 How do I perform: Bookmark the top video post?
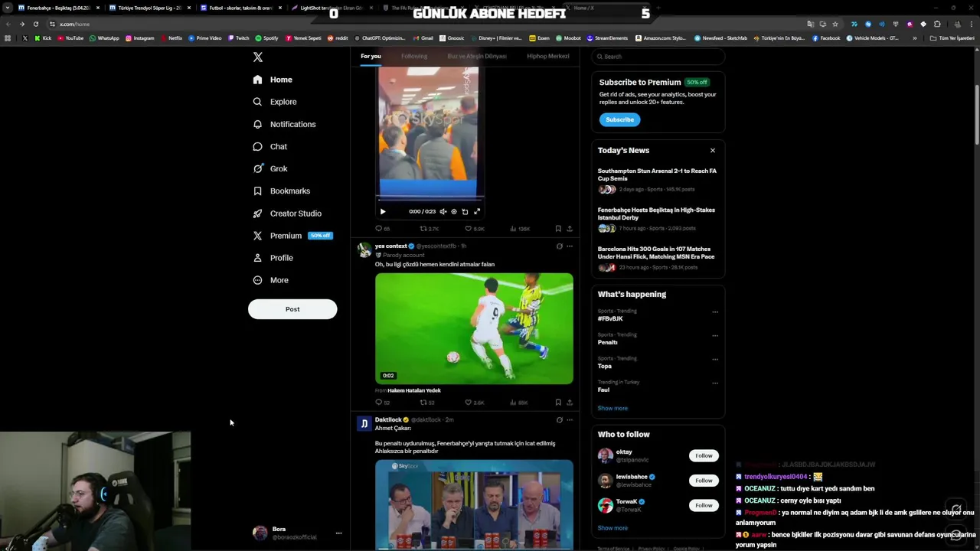pyautogui.click(x=558, y=229)
